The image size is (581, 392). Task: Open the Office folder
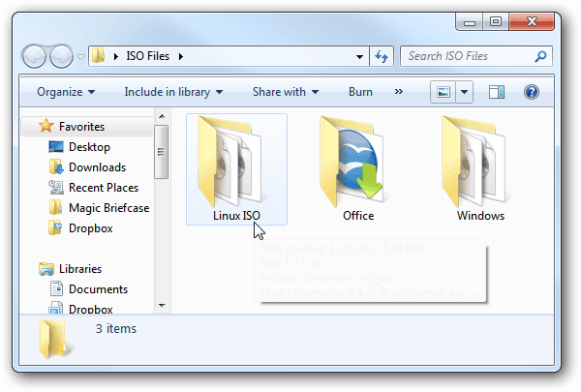click(358, 169)
